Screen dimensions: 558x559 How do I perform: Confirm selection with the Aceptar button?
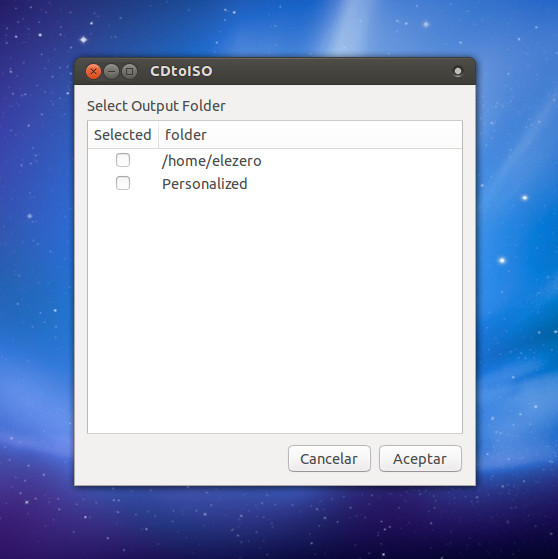(420, 458)
